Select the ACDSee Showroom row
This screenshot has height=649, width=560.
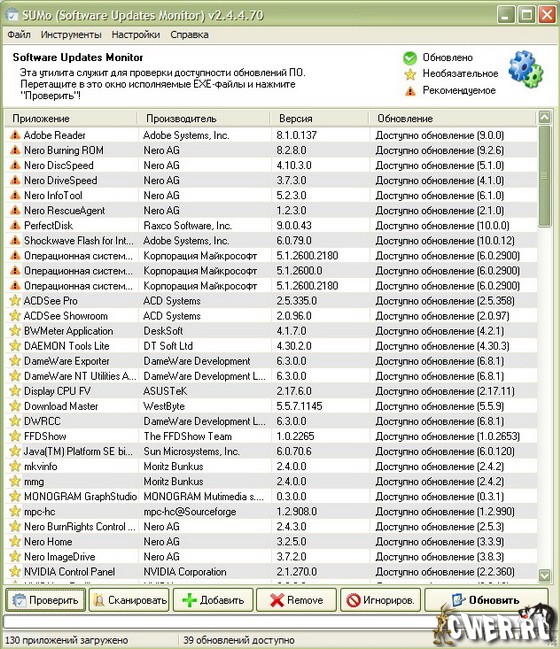tap(271, 316)
